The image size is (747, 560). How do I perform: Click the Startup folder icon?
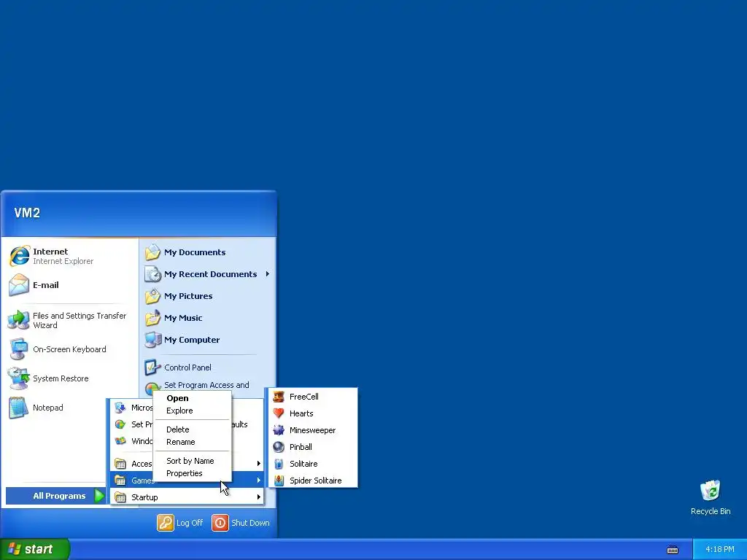(120, 497)
